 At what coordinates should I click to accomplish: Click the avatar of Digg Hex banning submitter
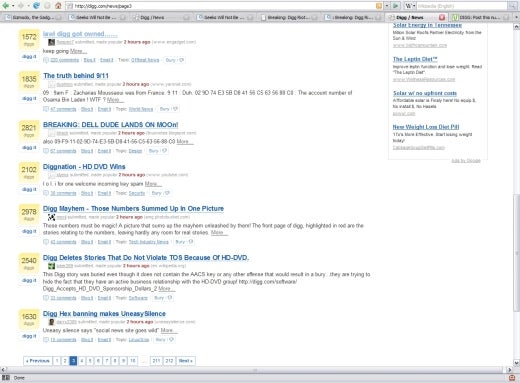click(x=51, y=322)
